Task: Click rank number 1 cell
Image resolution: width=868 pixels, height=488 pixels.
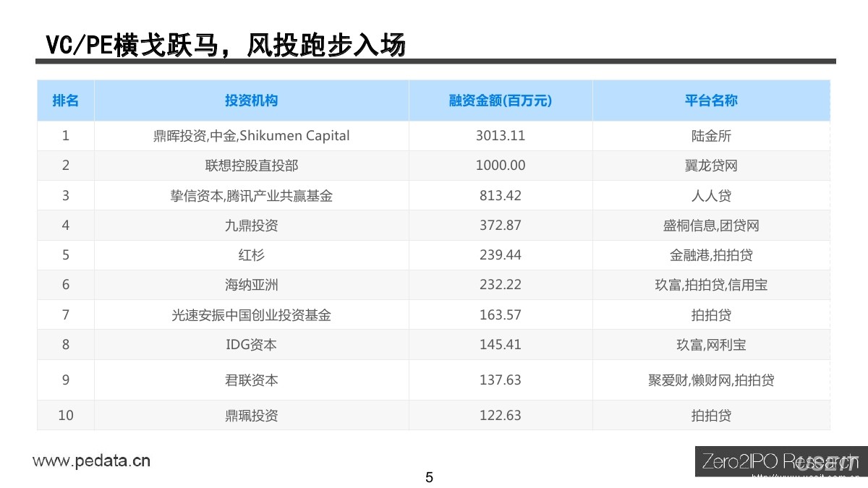Action: point(66,136)
